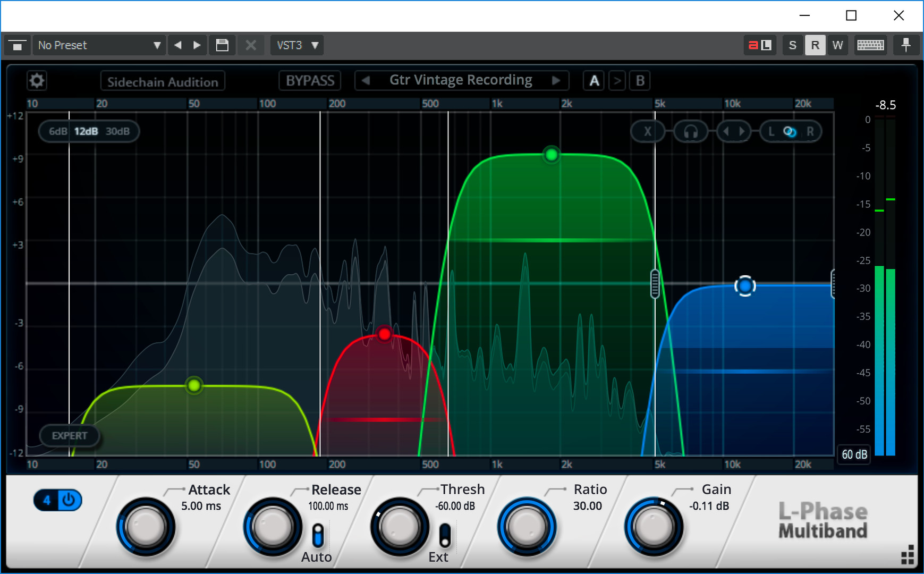Select setup A
The image size is (924, 574).
(594, 80)
